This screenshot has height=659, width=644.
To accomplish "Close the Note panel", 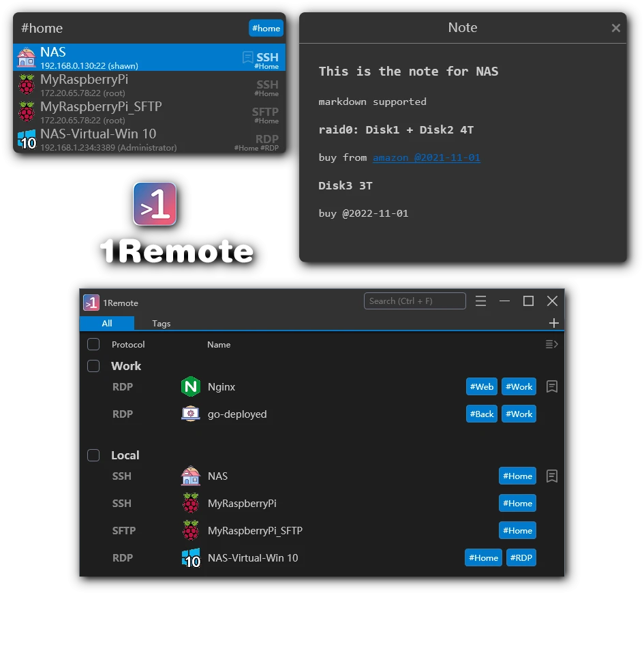I will tap(616, 28).
